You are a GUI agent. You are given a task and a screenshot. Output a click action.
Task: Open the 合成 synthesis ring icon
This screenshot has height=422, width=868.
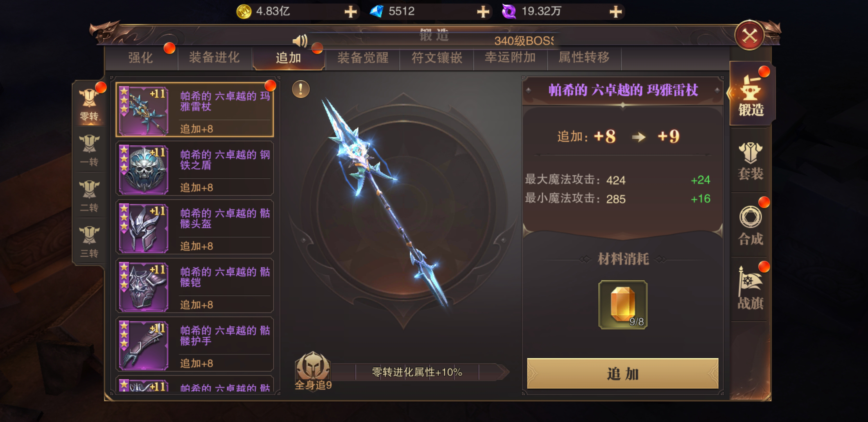pos(750,225)
